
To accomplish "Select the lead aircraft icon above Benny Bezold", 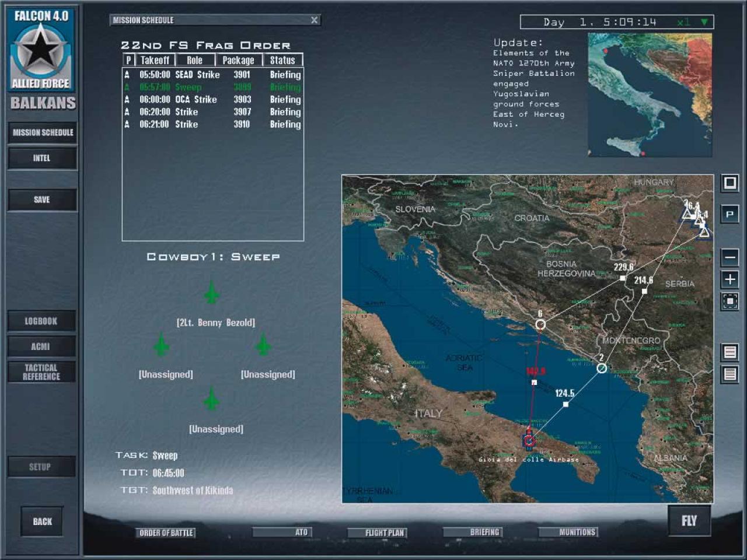I will pos(211,292).
